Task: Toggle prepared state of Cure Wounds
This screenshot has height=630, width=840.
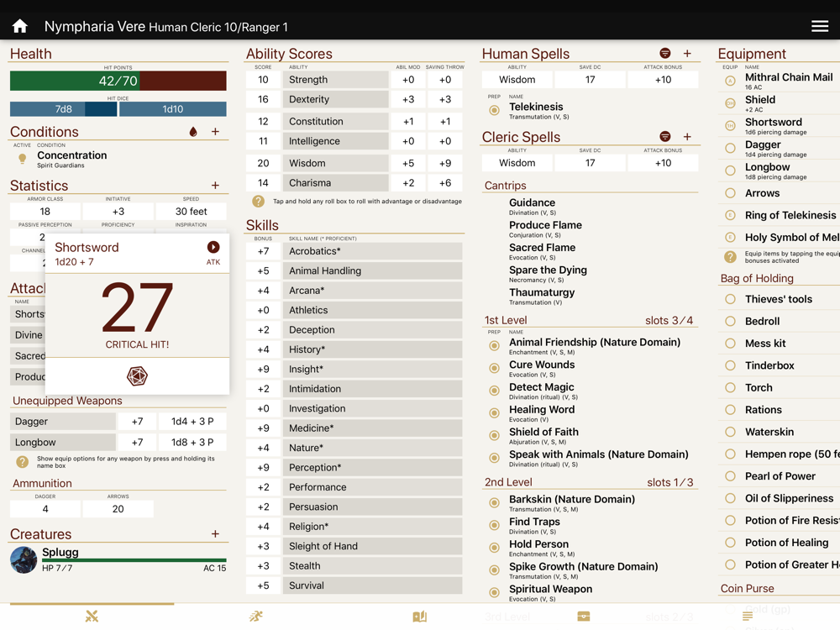Action: click(495, 369)
